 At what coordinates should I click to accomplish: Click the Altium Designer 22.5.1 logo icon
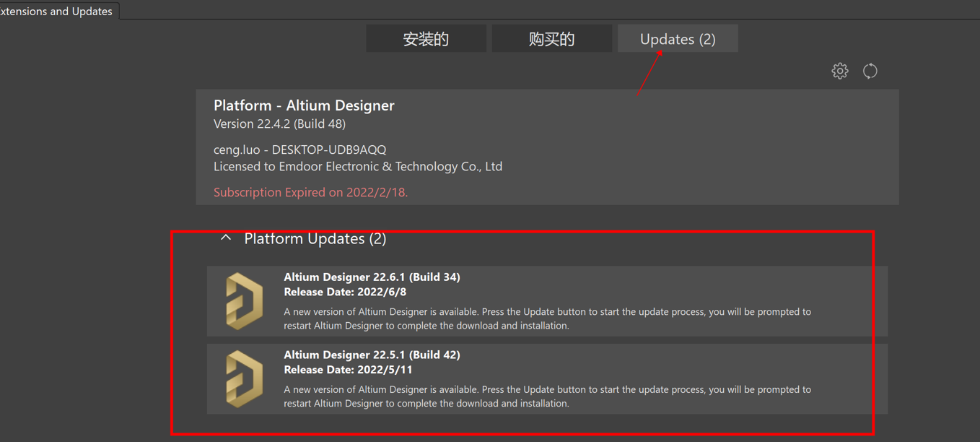[x=244, y=379]
